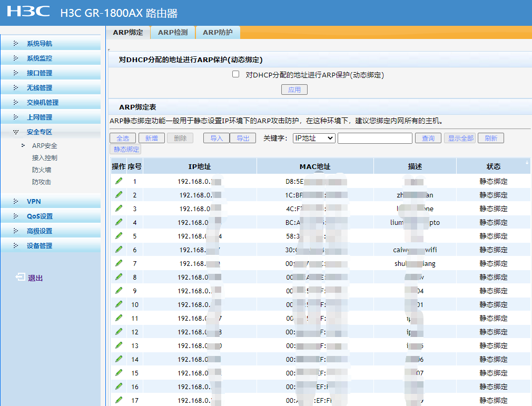
Task: Click the H3C logo in header
Action: 28,12
